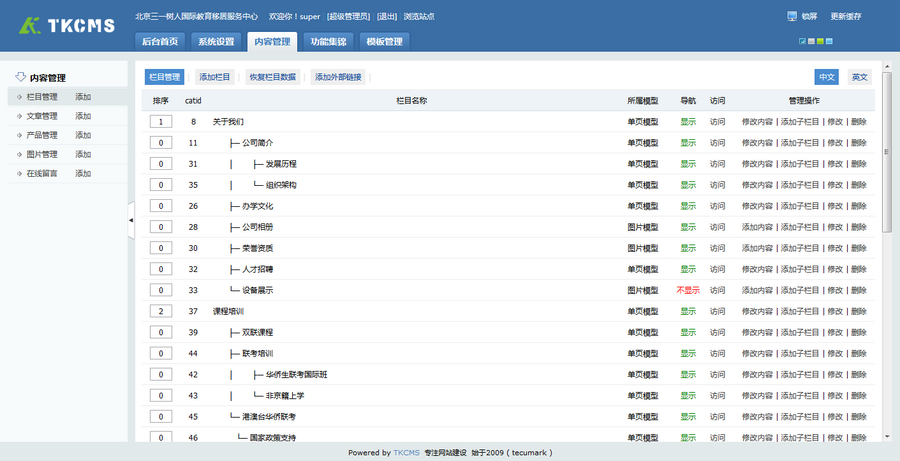Click the vertical scrollbar of the category list
The width and height of the screenshot is (900, 461).
click(887, 152)
